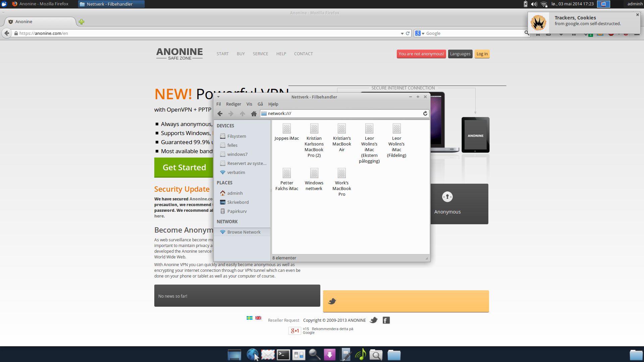This screenshot has height=362, width=644.
Task: Go back in Firefox
Action: click(x=7, y=33)
